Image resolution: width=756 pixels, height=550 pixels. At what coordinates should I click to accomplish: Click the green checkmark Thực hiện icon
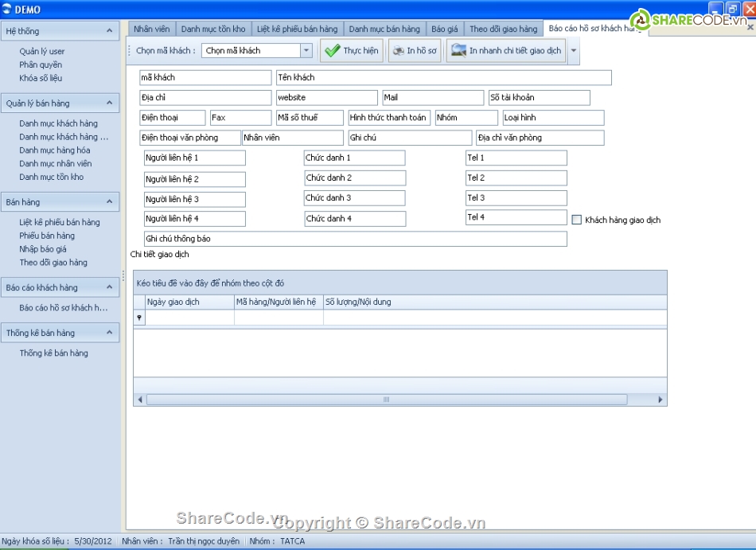(332, 51)
